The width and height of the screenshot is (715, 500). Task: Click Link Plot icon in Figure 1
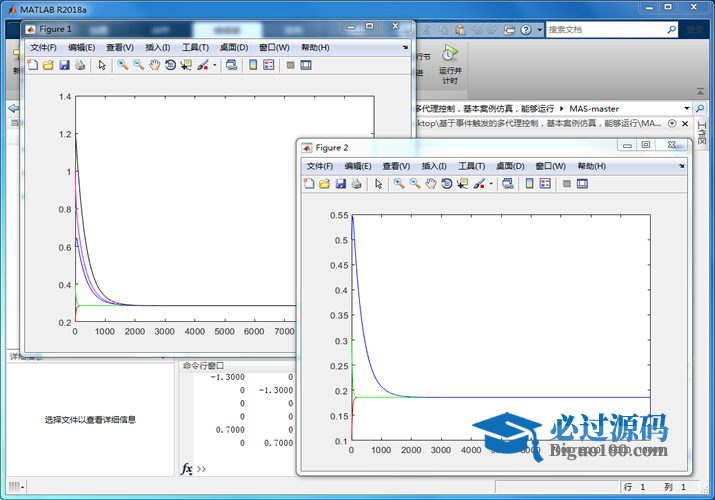[232, 65]
